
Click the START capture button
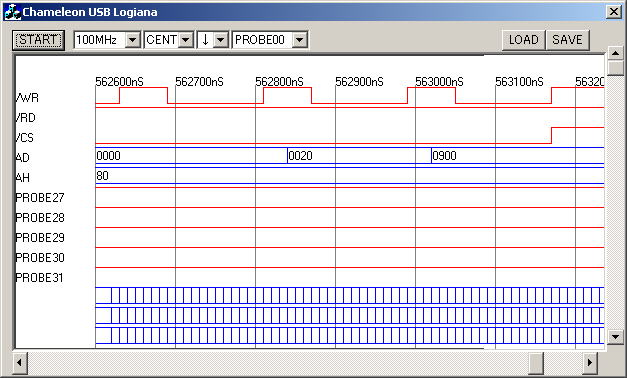pos(38,40)
